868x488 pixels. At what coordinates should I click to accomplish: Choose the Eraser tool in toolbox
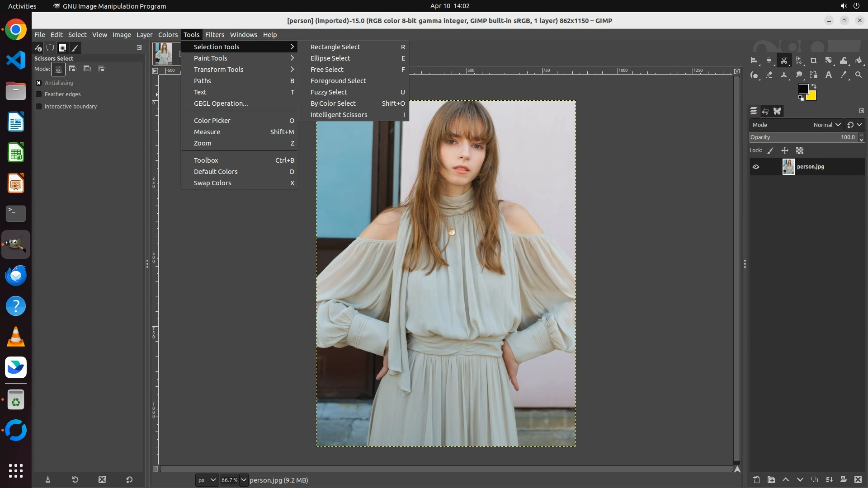(769, 75)
